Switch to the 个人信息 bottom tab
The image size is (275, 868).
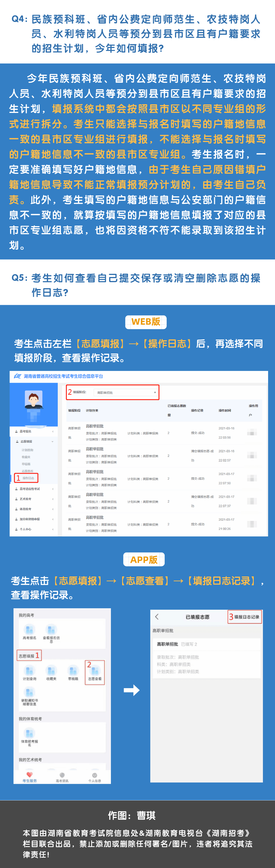pos(94,778)
